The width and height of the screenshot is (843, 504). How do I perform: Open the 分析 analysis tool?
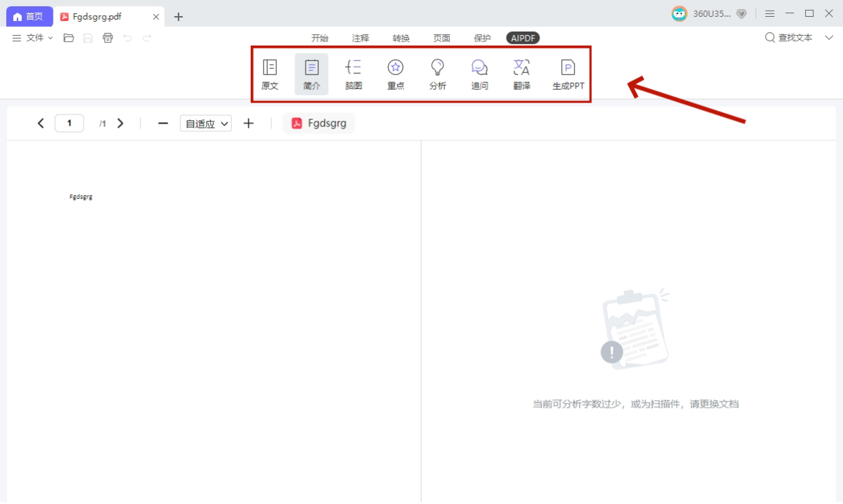(438, 75)
